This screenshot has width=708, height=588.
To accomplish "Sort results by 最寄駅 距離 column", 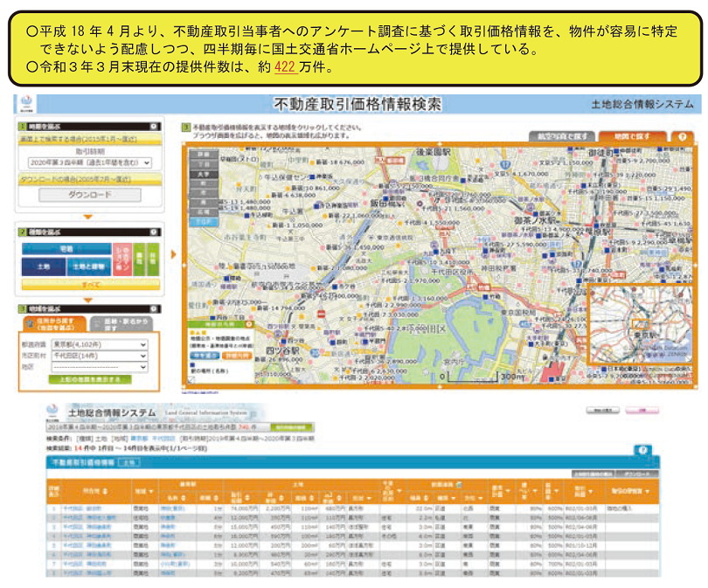I will [216, 498].
